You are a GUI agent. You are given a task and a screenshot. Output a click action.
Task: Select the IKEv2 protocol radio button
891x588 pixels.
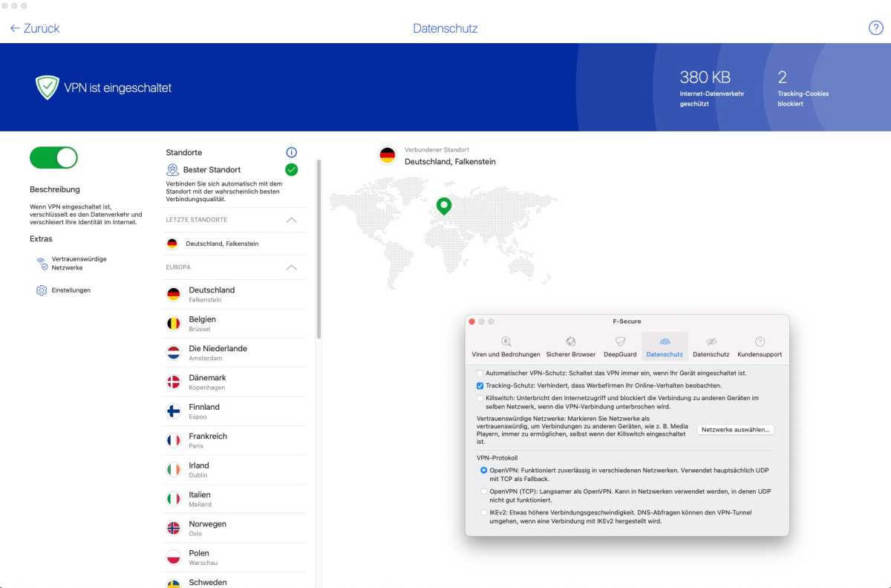(x=484, y=512)
